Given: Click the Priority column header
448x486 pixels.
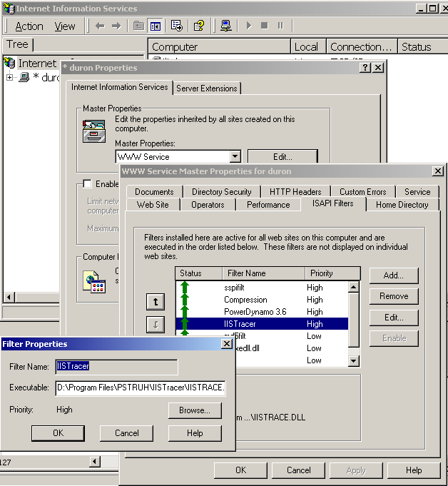Looking at the screenshot, I should (332, 273).
